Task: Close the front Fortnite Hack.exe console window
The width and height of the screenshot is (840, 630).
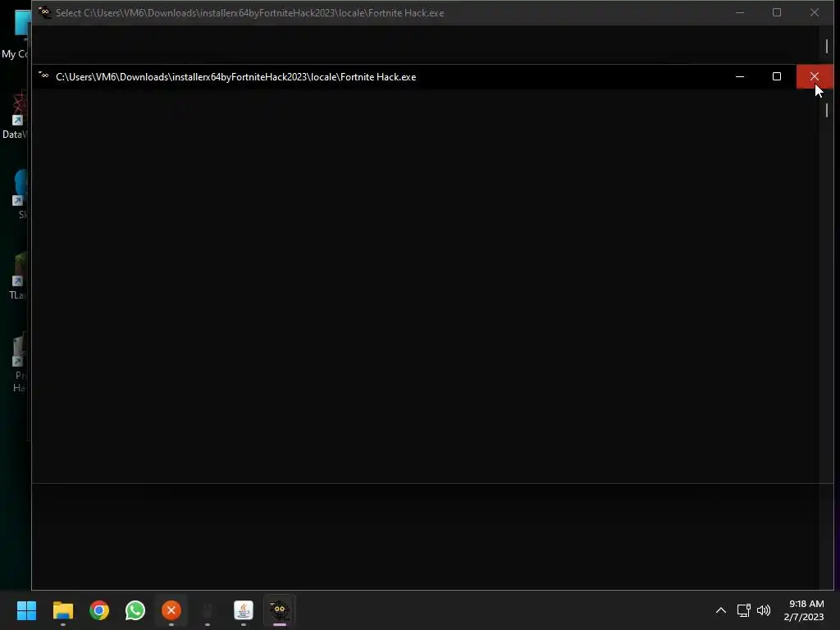Action: pyautogui.click(x=815, y=76)
